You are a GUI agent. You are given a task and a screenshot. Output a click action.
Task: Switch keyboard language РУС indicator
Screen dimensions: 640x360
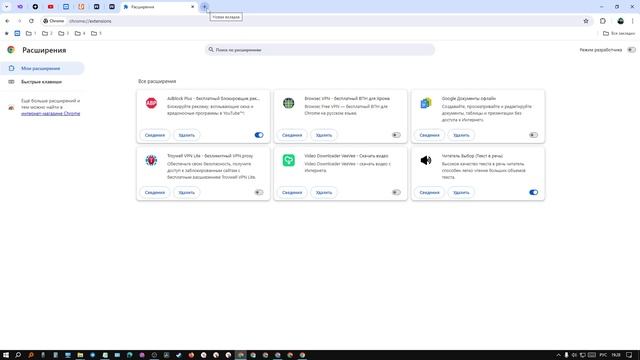pos(603,355)
